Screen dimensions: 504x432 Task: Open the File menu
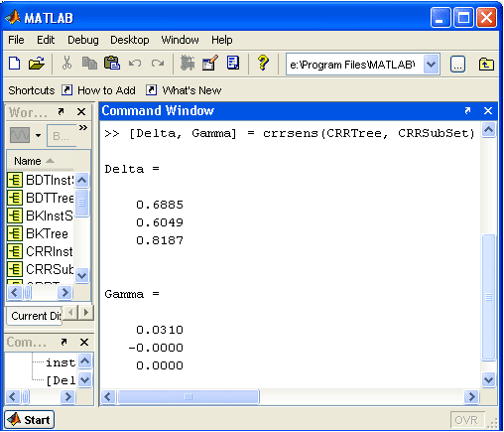[x=16, y=40]
